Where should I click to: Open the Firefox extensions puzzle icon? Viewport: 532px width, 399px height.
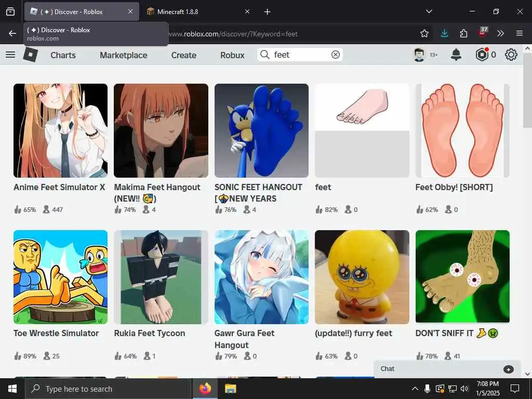[463, 33]
